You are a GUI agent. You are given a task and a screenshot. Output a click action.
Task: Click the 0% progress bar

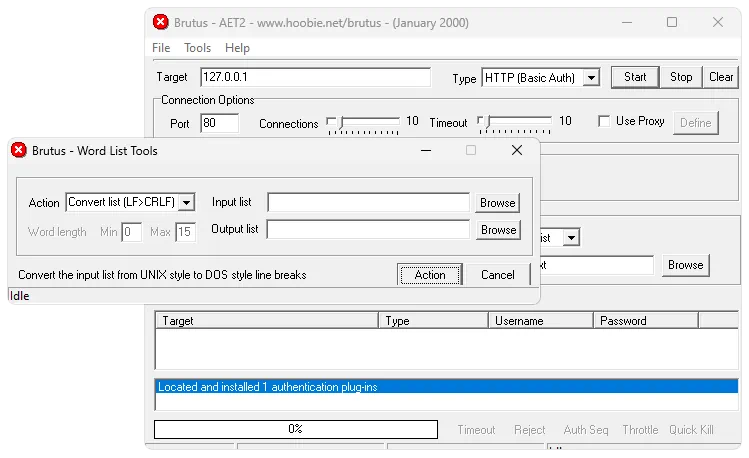click(x=296, y=429)
